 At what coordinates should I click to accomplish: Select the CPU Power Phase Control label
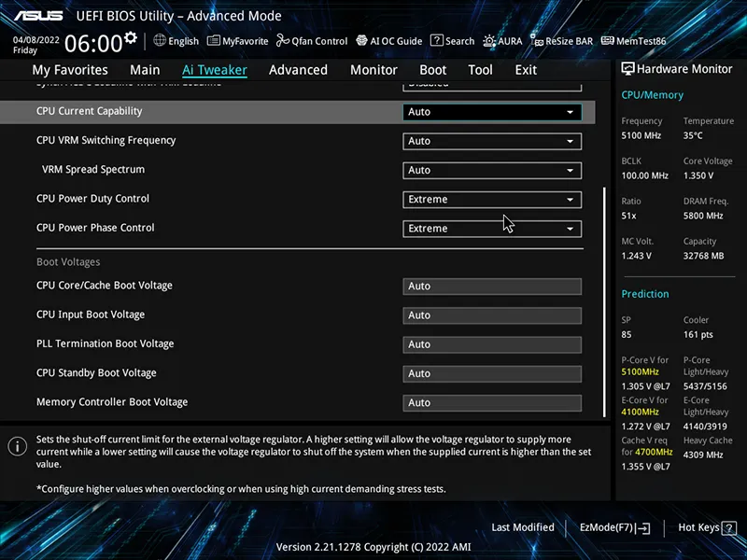(x=95, y=228)
